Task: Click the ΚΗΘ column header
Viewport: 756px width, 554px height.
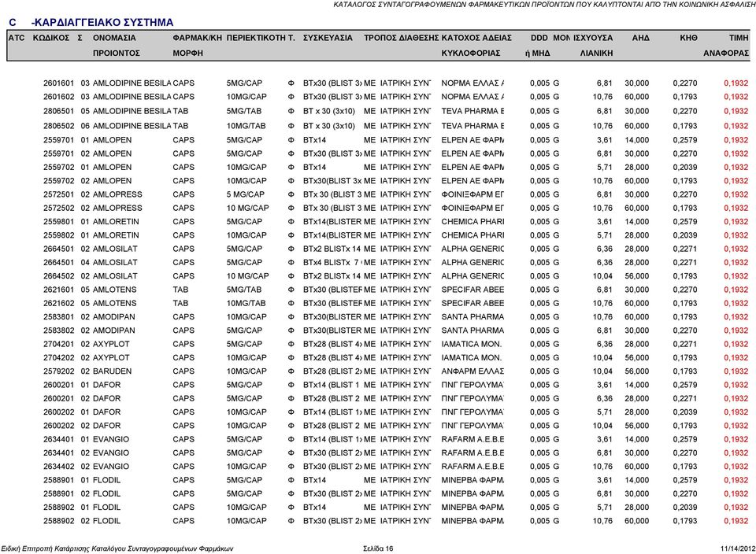Action: 688,38
